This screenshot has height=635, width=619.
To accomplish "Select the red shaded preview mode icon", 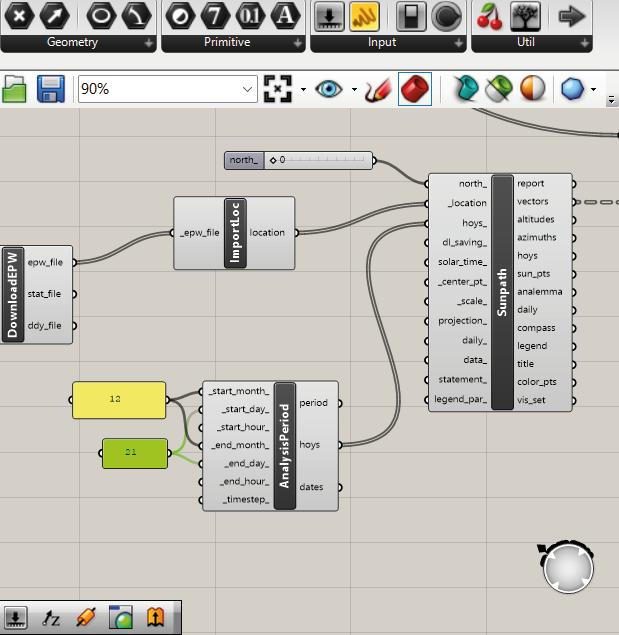I will coord(415,89).
